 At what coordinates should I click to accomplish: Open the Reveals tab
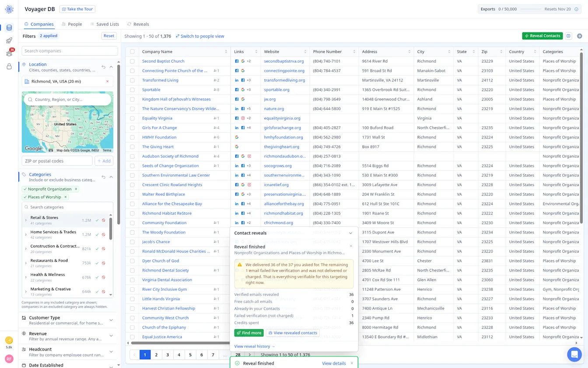(x=138, y=24)
